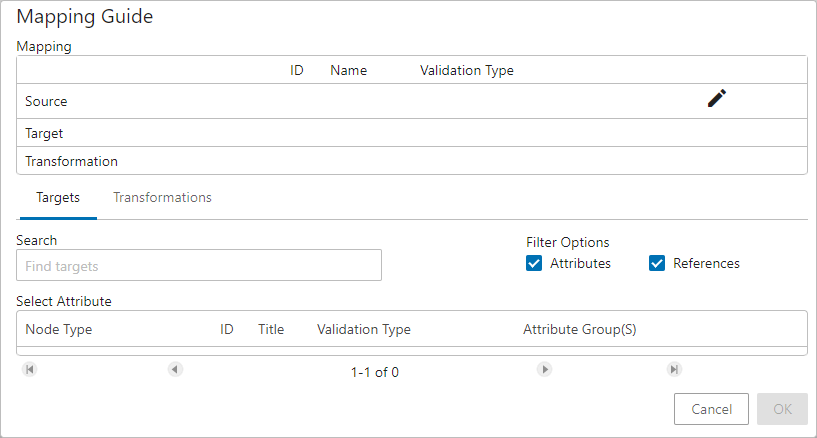The image size is (817, 438).
Task: Sort by Title column in Select Attribute
Action: (x=271, y=329)
